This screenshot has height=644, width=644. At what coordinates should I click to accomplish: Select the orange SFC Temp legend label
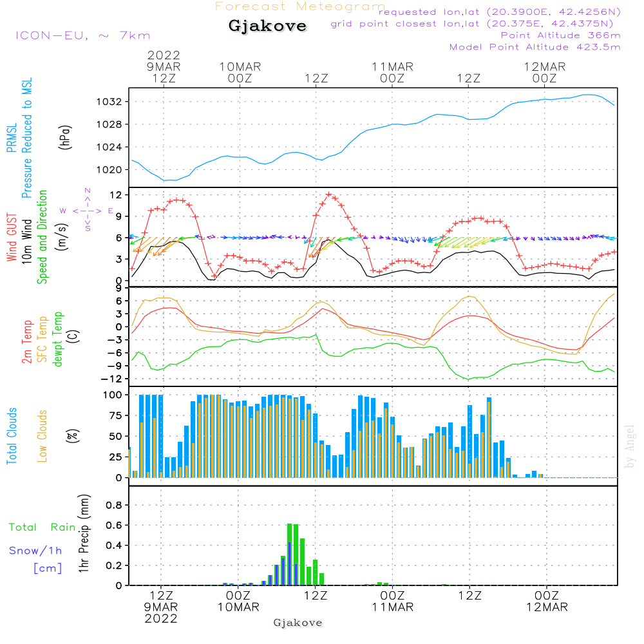(x=43, y=339)
